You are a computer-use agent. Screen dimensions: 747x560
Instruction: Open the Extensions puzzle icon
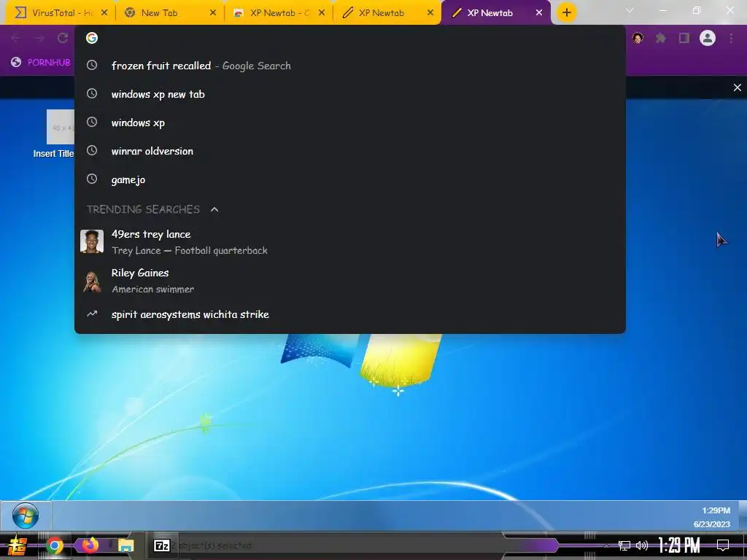(x=661, y=38)
